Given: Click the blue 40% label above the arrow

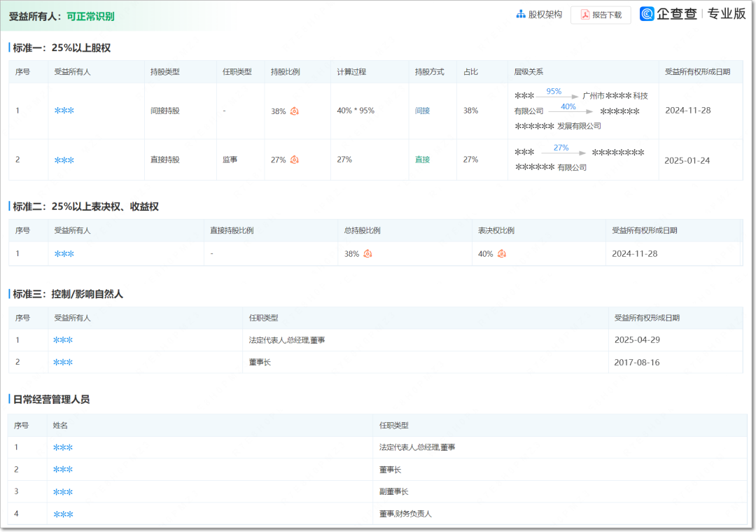Looking at the screenshot, I should pos(568,106).
